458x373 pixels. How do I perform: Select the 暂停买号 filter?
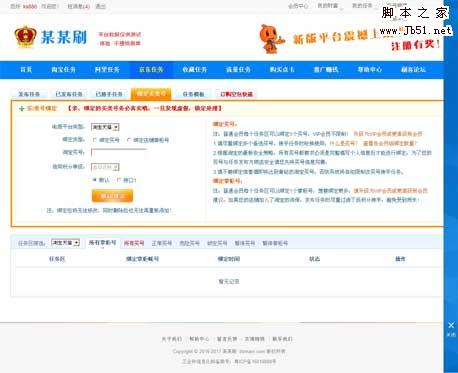(x=245, y=243)
